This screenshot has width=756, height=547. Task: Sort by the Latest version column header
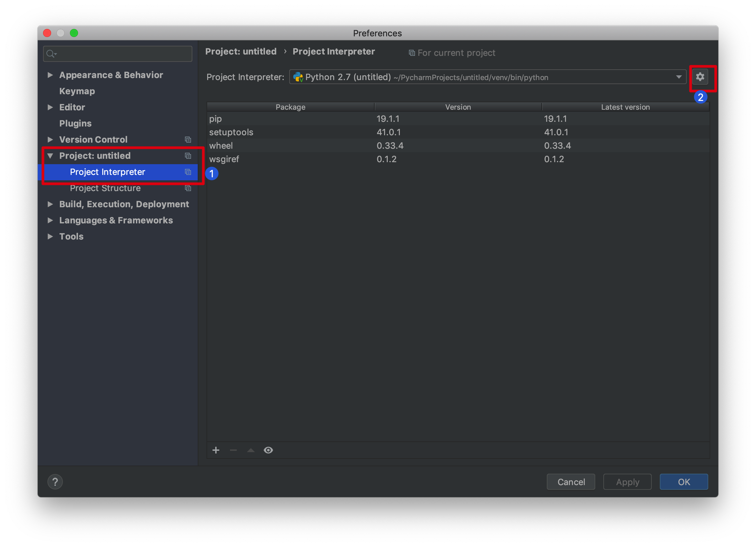(626, 107)
